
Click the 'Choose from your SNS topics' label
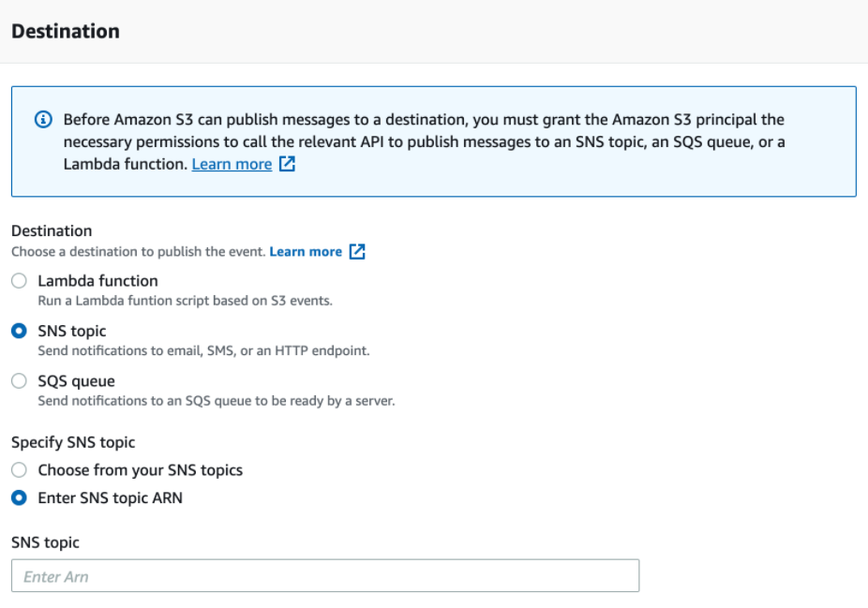[x=140, y=470]
